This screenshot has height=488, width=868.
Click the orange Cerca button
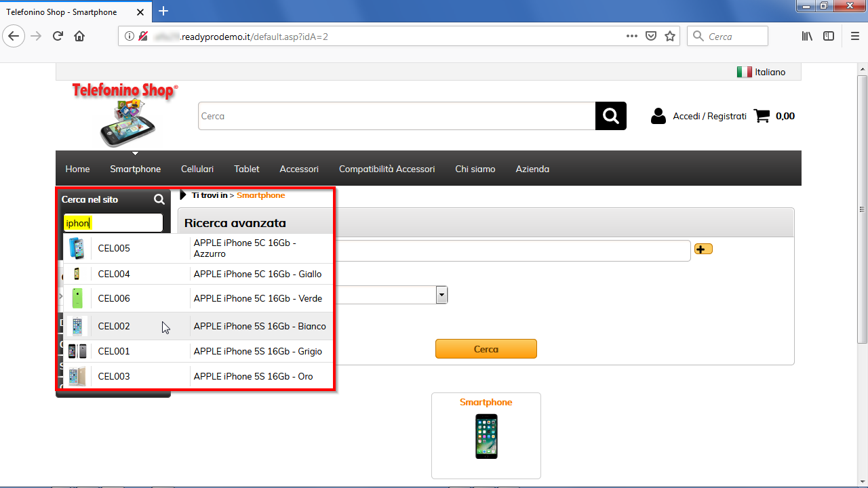click(486, 349)
